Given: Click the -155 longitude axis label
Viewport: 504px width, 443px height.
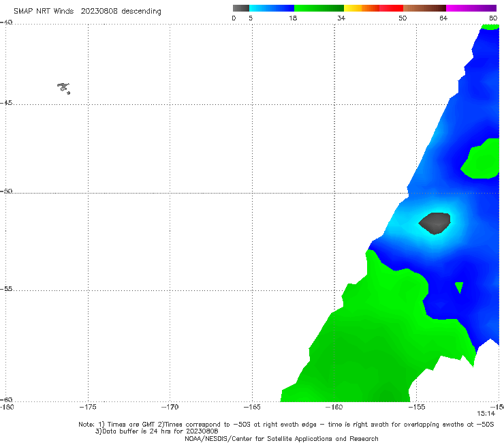Looking at the screenshot, I should (x=417, y=407).
